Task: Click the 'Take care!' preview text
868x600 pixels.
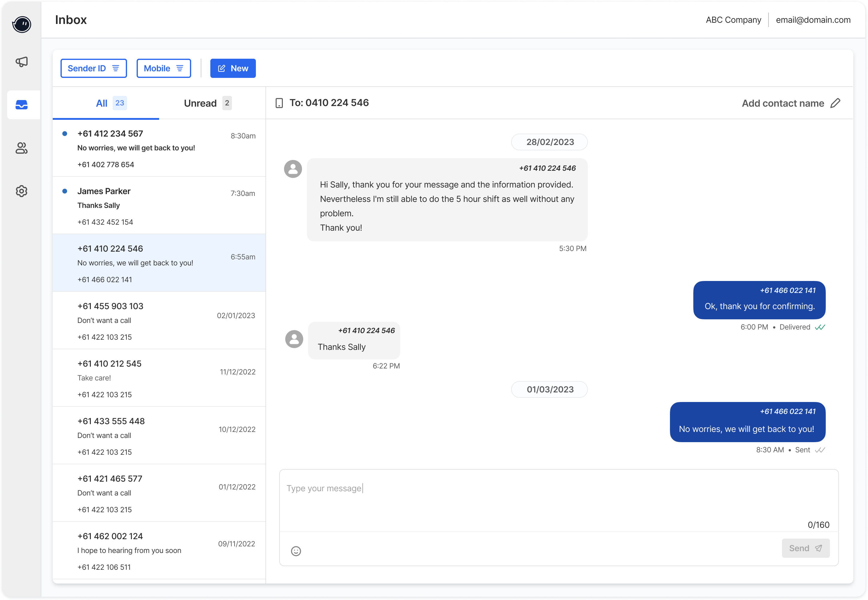Action: click(94, 378)
